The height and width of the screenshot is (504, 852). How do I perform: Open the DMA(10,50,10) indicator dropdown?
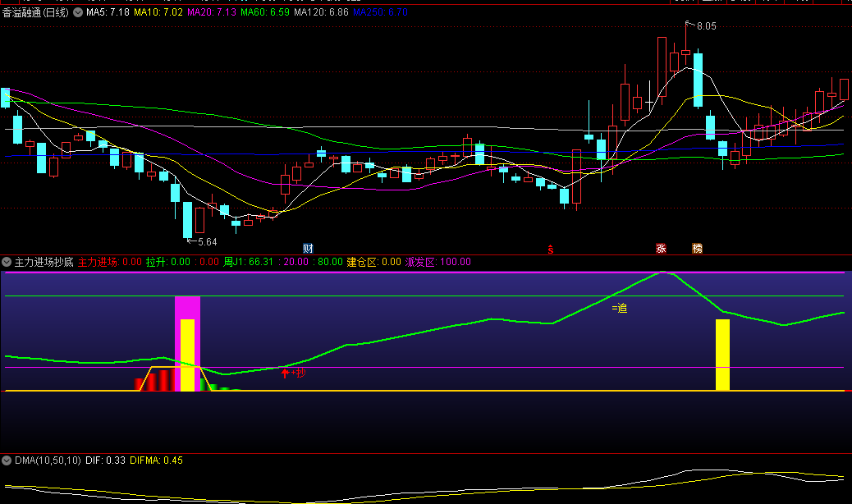(7, 460)
